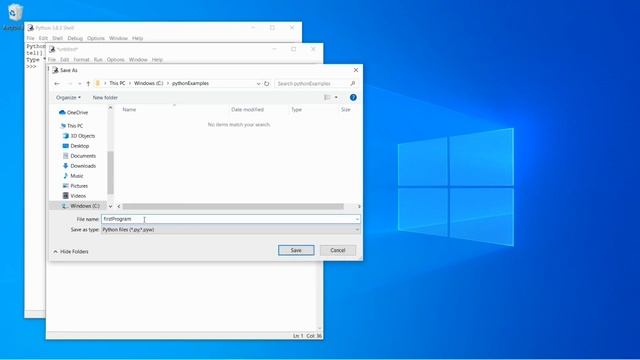The height and width of the screenshot is (360, 640).
Task: Click the file list horizontal scrollbar
Action: tap(233, 207)
